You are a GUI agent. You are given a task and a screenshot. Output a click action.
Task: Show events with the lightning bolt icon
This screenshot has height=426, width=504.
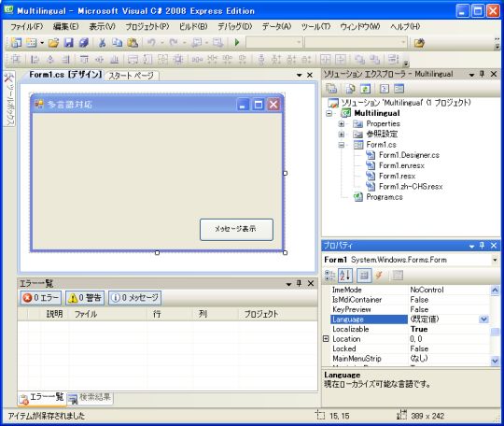pyautogui.click(x=379, y=276)
